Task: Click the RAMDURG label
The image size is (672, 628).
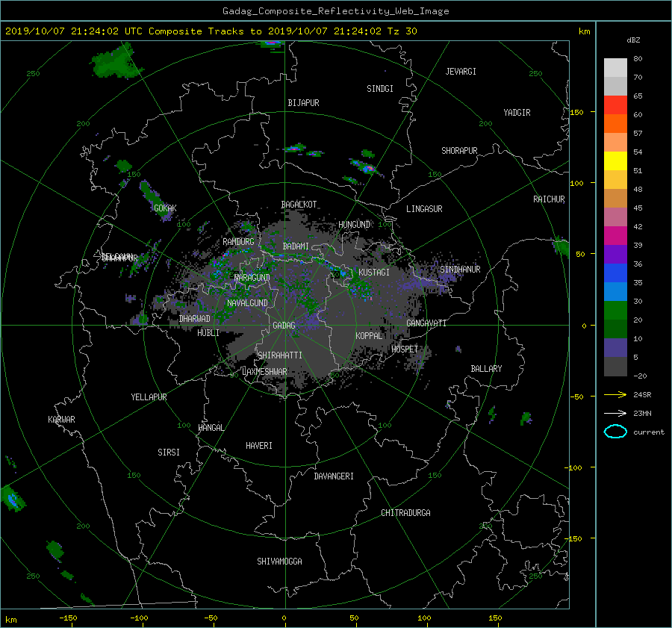Action: coord(238,242)
